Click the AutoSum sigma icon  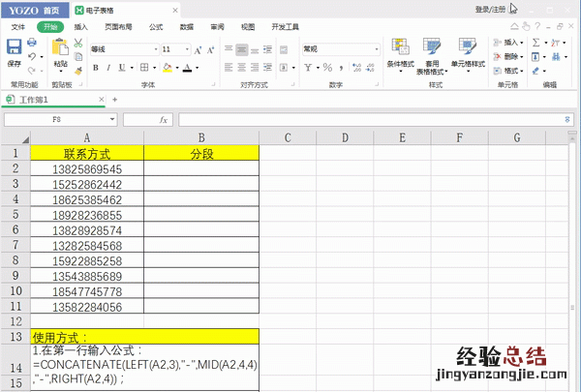(x=535, y=43)
